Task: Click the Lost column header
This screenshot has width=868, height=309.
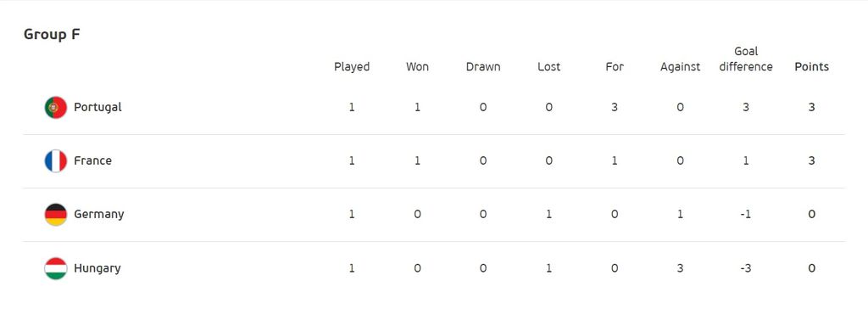Action: (548, 67)
